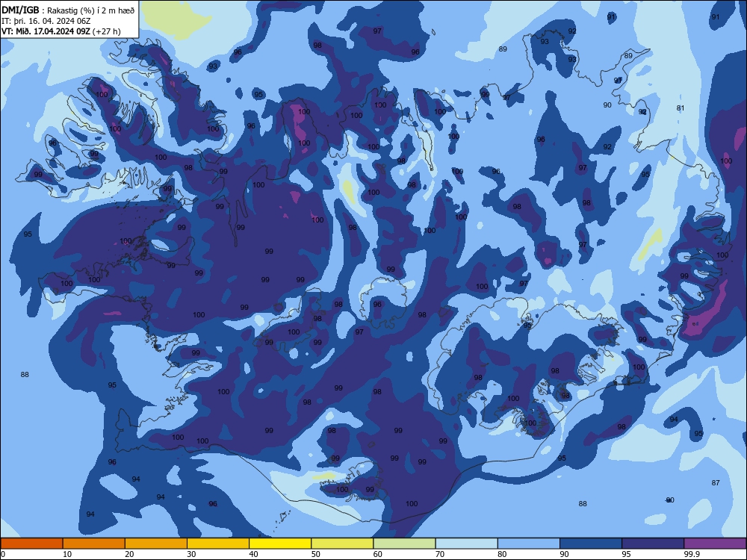Click the legend tick label '30'
This screenshot has width=747, height=560.
click(191, 554)
